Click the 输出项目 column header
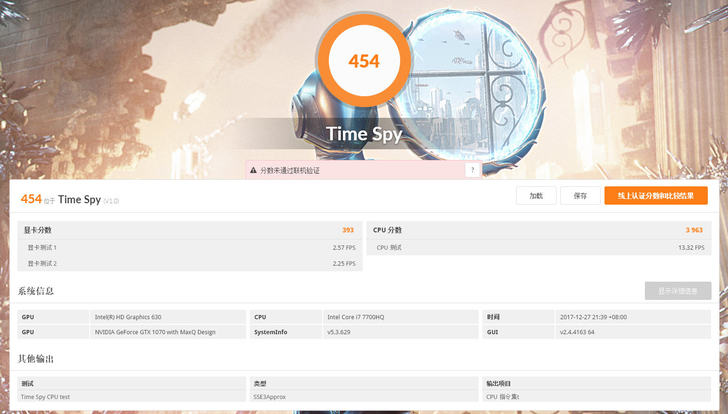 (596, 383)
